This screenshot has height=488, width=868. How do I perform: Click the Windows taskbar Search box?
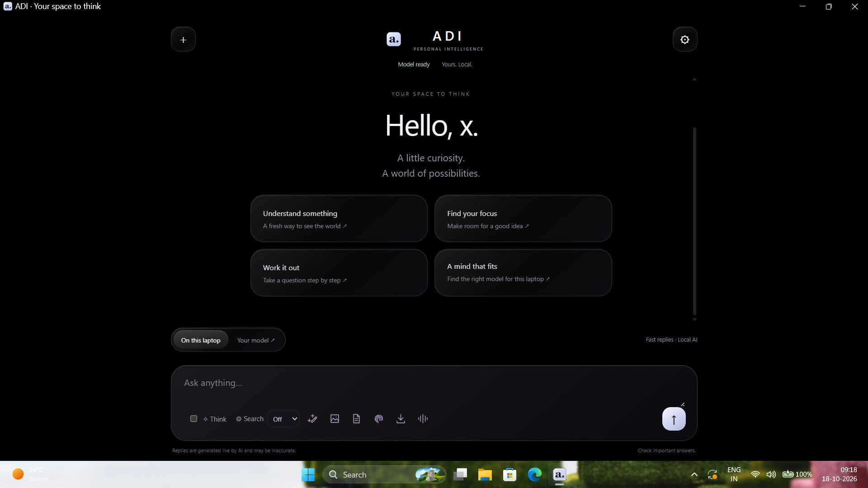[384, 474]
